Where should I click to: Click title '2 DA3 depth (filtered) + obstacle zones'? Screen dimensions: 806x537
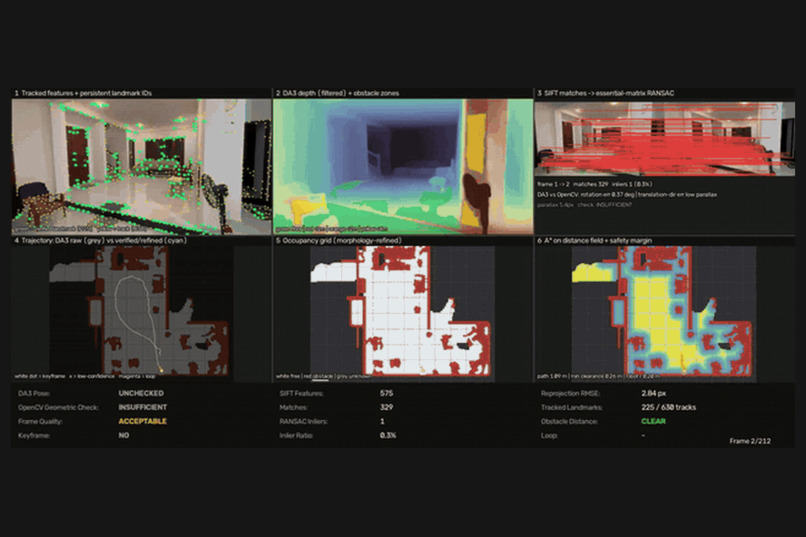(x=337, y=93)
